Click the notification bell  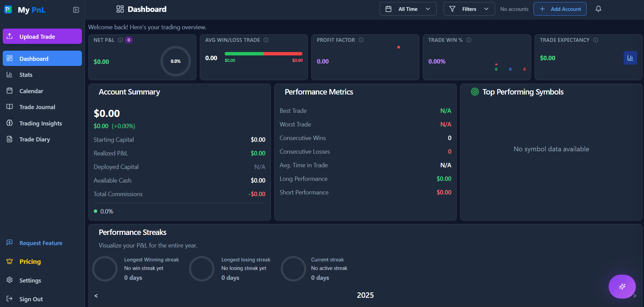[x=598, y=9]
